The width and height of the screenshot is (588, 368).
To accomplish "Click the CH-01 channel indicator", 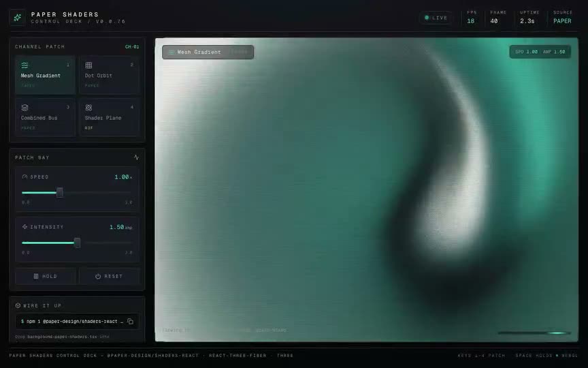I will 132,47.
